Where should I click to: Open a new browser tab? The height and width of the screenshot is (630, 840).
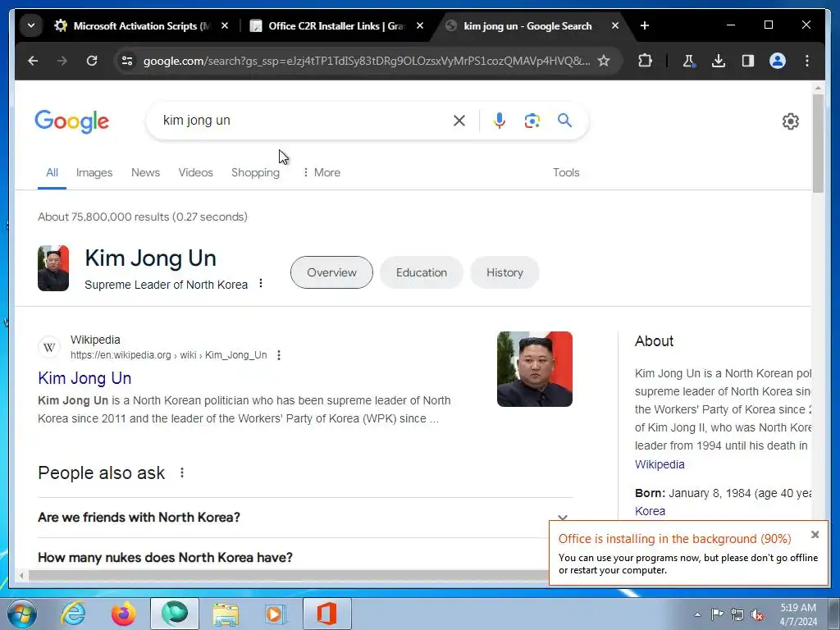[645, 25]
